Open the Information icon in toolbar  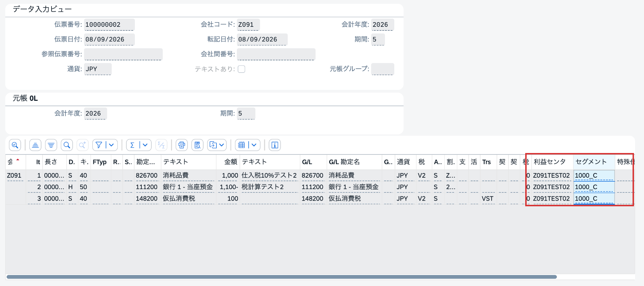tap(275, 145)
